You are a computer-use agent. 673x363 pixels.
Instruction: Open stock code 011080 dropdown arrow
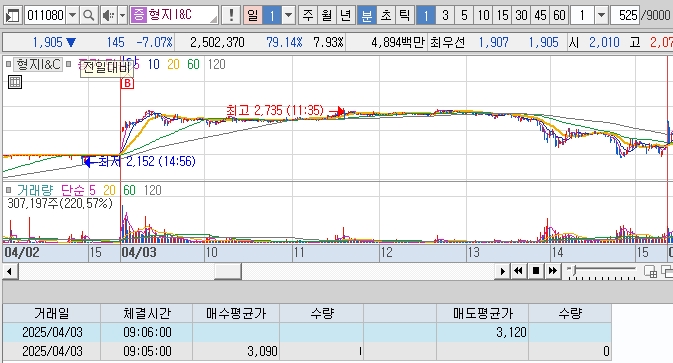73,15
